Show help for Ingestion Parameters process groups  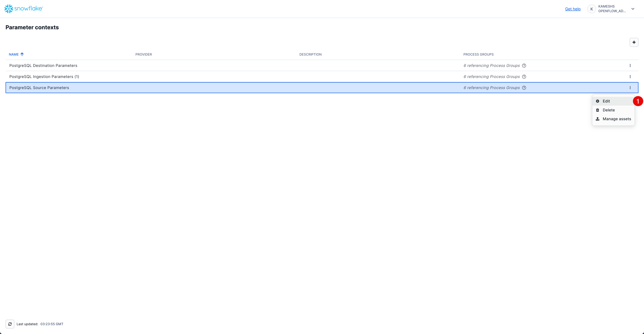524,76
